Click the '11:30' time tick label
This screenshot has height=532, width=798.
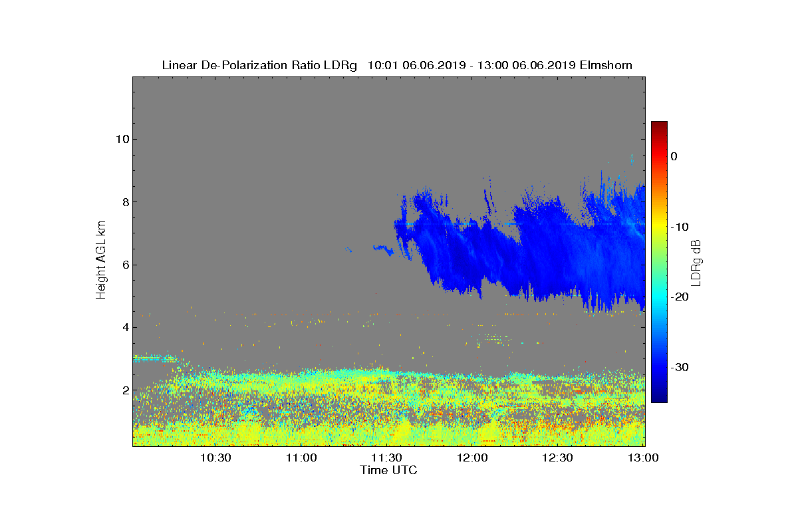[387, 458]
